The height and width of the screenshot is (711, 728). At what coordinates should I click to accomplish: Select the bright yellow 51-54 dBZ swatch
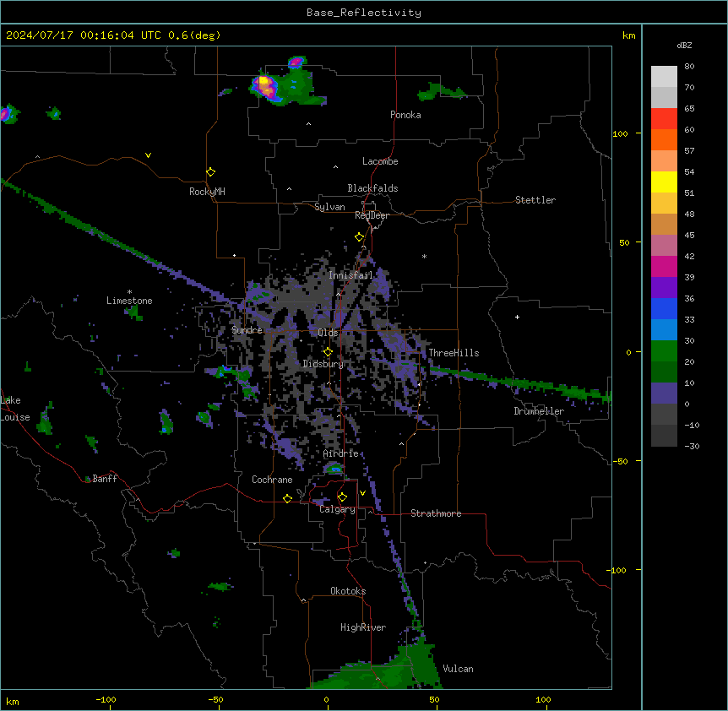pyautogui.click(x=664, y=182)
